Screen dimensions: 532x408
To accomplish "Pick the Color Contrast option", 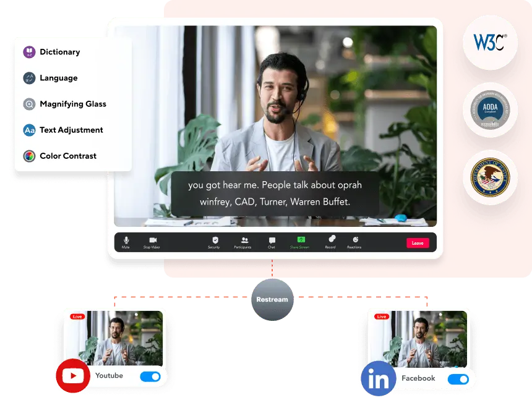I will pos(68,156).
